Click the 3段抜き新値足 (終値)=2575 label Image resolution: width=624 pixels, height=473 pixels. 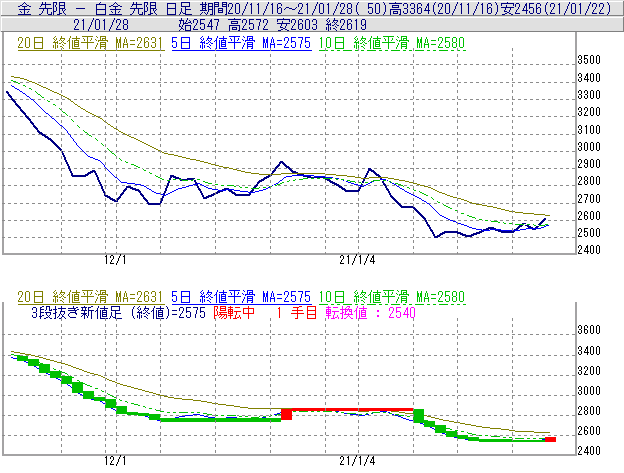[118, 313]
